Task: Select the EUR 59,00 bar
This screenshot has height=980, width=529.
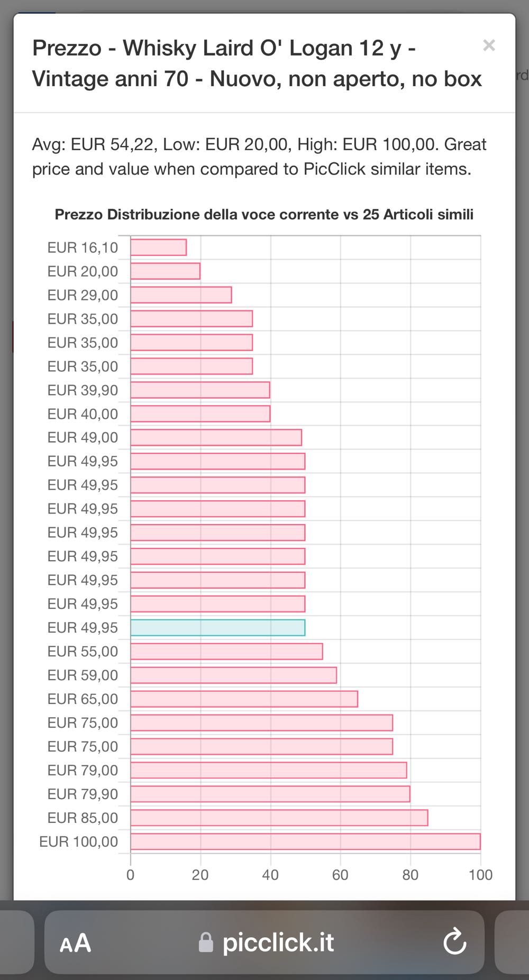Action: point(233,675)
